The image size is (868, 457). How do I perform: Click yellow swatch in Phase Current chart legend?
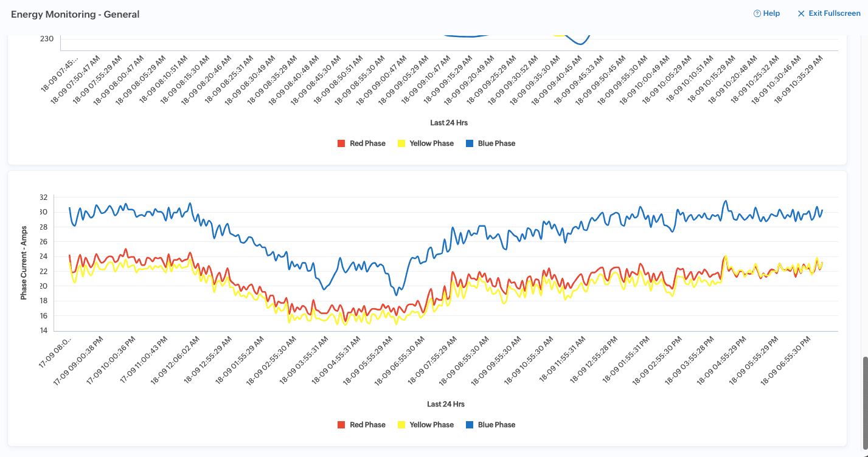point(401,425)
